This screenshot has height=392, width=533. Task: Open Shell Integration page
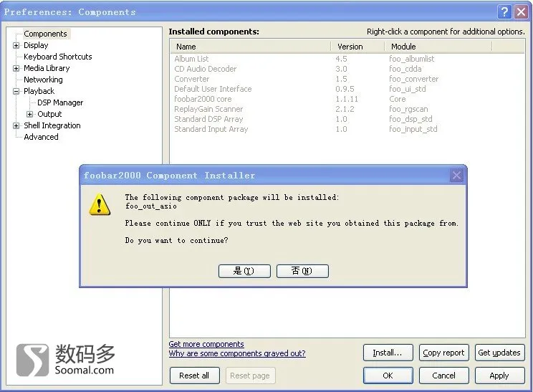(52, 125)
